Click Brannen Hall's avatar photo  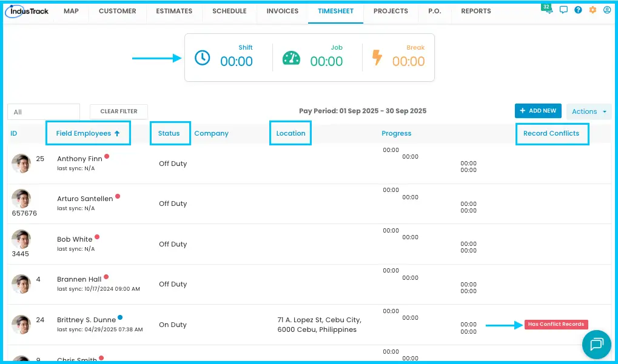(21, 283)
